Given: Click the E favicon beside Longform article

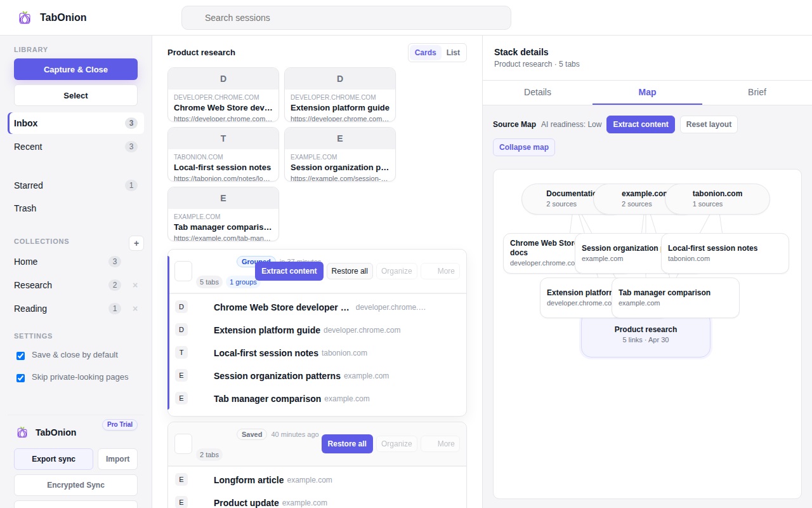Looking at the screenshot, I should pos(181,479).
